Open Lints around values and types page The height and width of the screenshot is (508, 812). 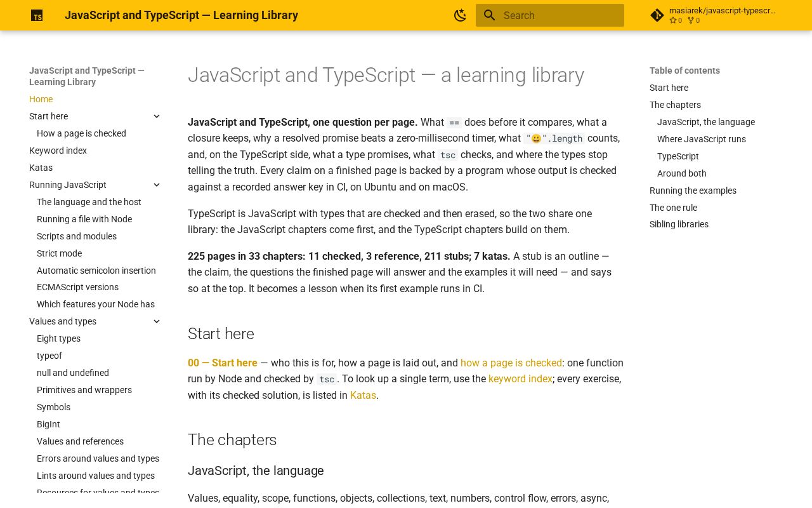tap(96, 476)
